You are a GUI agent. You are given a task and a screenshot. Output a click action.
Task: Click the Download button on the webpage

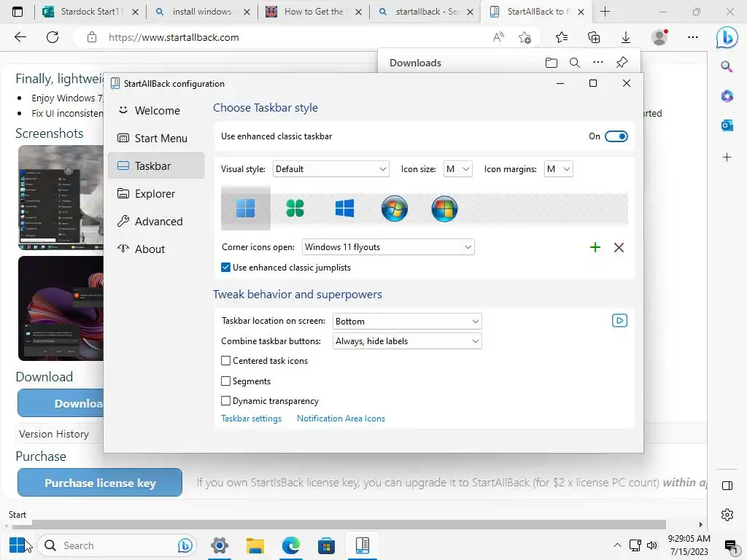pos(61,402)
